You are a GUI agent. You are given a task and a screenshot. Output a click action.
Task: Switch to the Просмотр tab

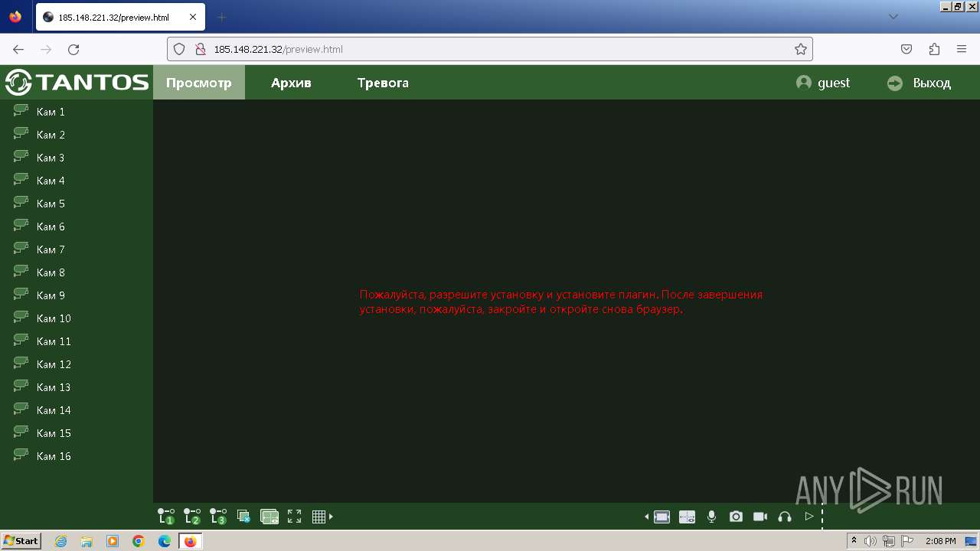pyautogui.click(x=199, y=83)
